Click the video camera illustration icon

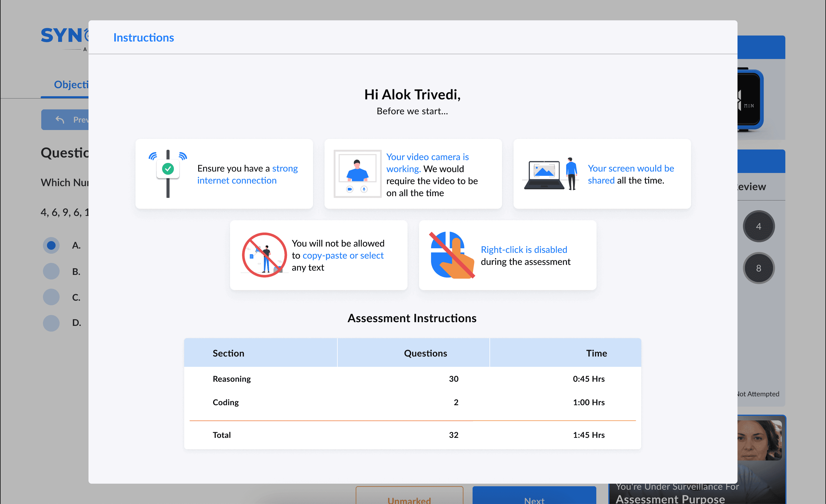pos(357,174)
